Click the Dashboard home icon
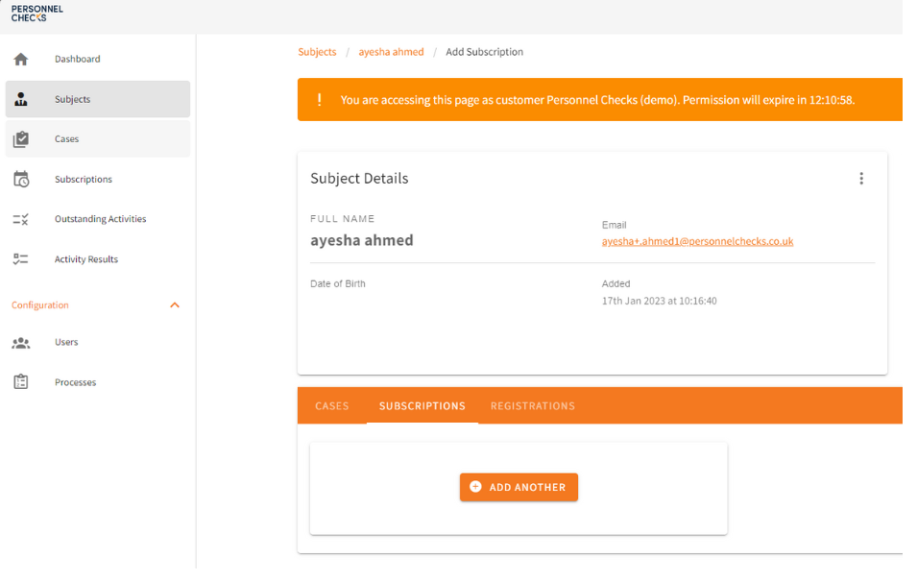 click(21, 59)
